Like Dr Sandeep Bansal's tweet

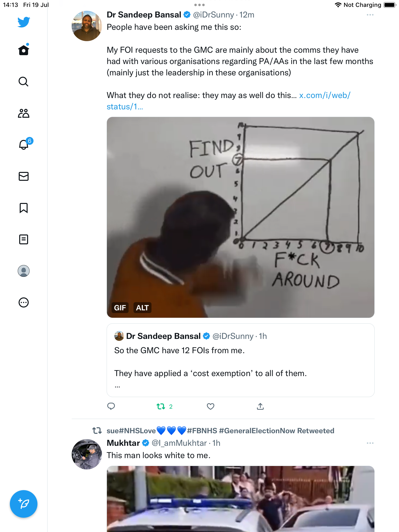coord(211,406)
